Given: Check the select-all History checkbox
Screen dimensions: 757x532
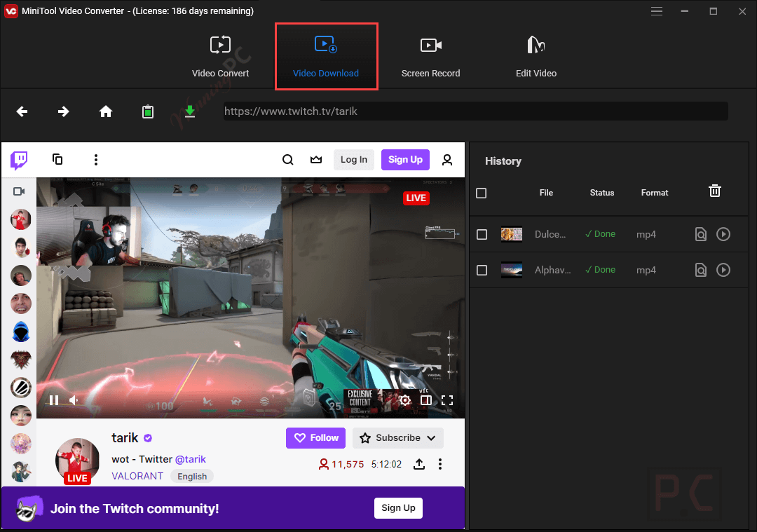Looking at the screenshot, I should click(x=482, y=193).
